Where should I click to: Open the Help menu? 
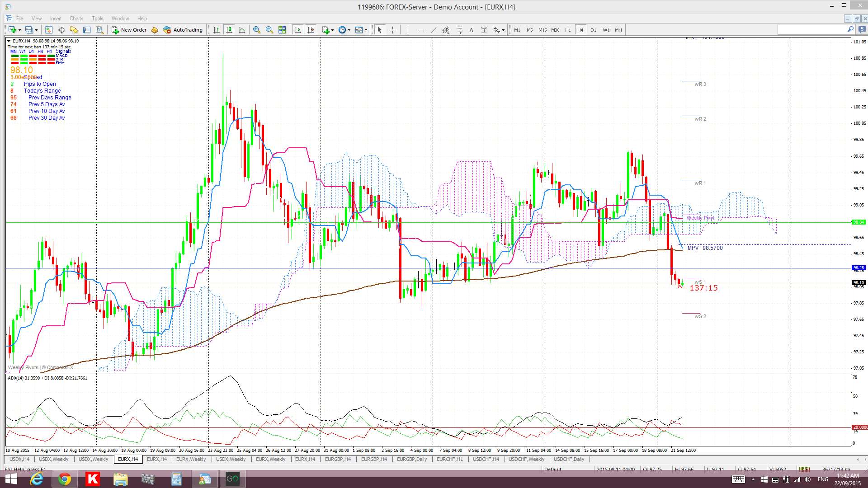[142, 19]
